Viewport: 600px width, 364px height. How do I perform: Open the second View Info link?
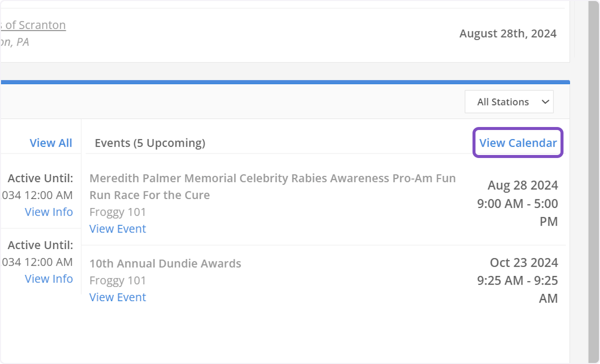click(49, 279)
